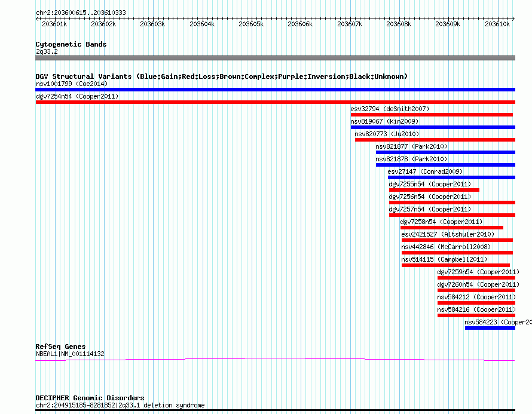
Task: Click the 203606k ruler tick label
Action: click(x=300, y=24)
